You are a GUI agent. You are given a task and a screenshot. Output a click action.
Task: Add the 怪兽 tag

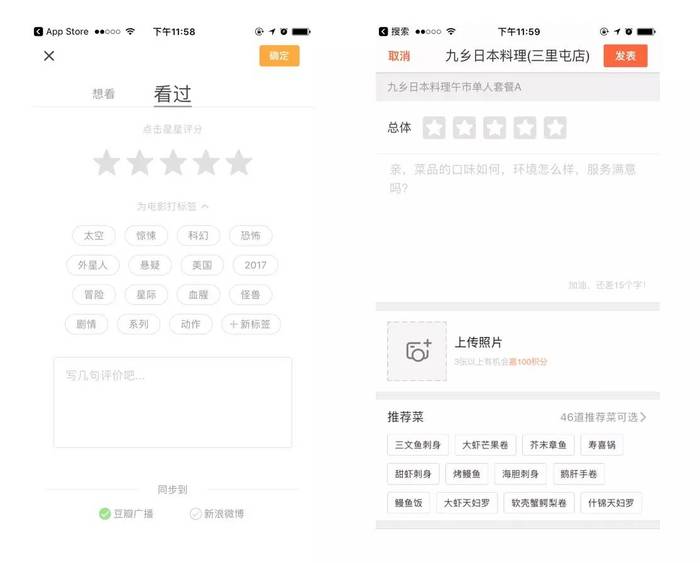(x=250, y=295)
